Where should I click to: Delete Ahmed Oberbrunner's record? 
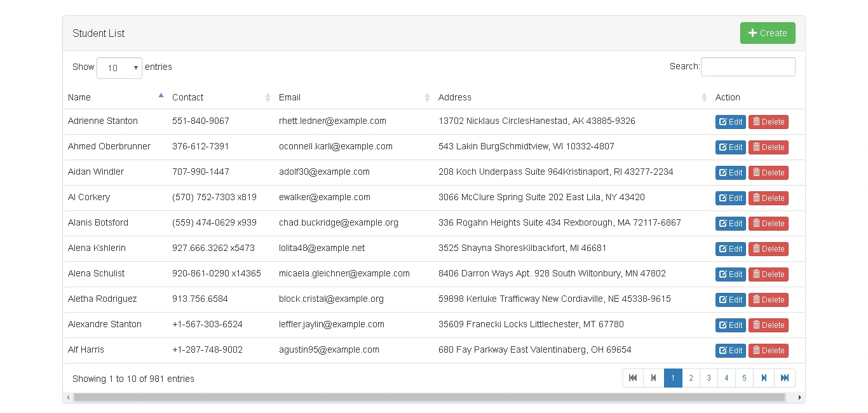pos(768,147)
